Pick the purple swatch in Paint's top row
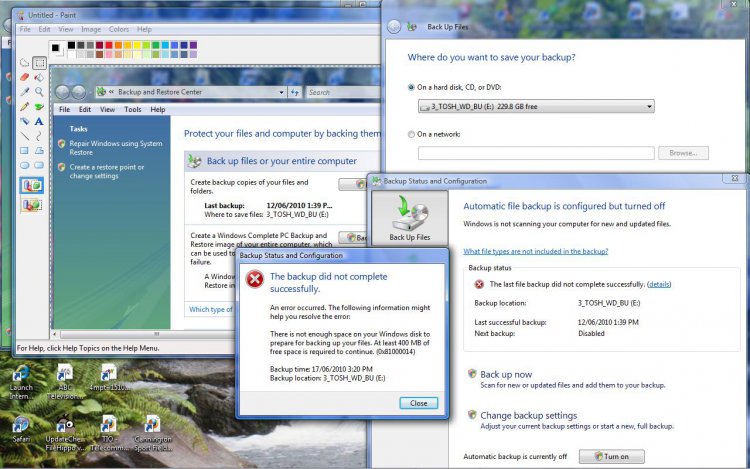The height and width of the screenshot is (469, 750). (193, 45)
